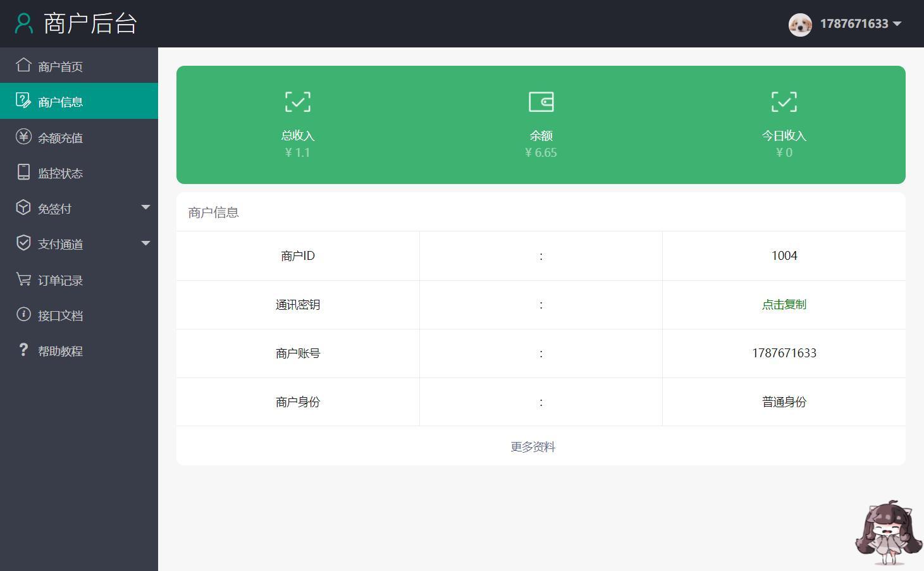Click the info circle icon for 接口文档
Viewport: 924px width, 571px height.
(x=23, y=314)
